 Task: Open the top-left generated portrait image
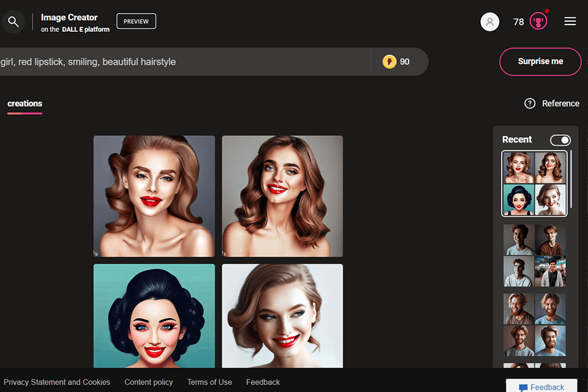[154, 196]
